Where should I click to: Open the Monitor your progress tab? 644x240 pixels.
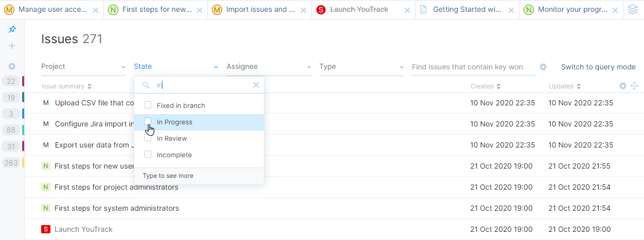point(572,10)
